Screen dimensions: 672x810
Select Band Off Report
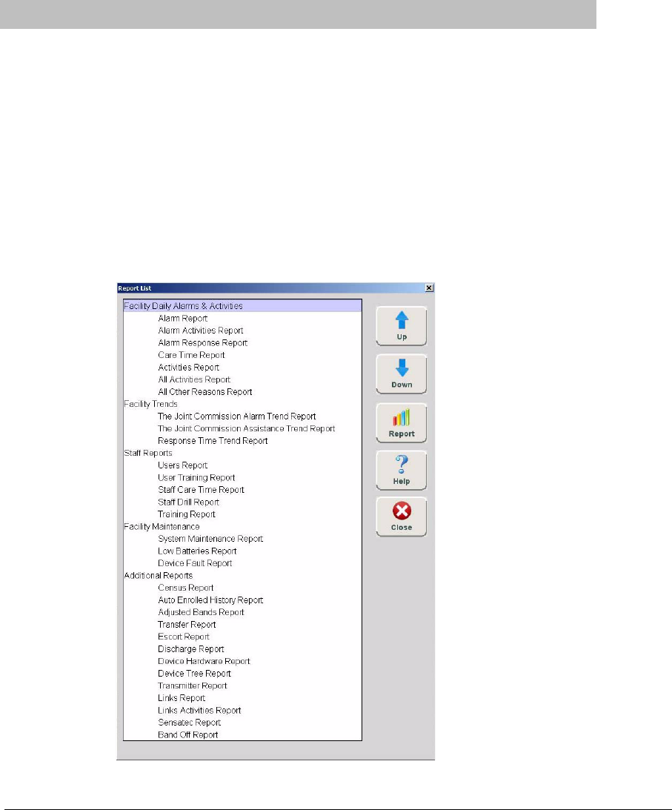187,735
